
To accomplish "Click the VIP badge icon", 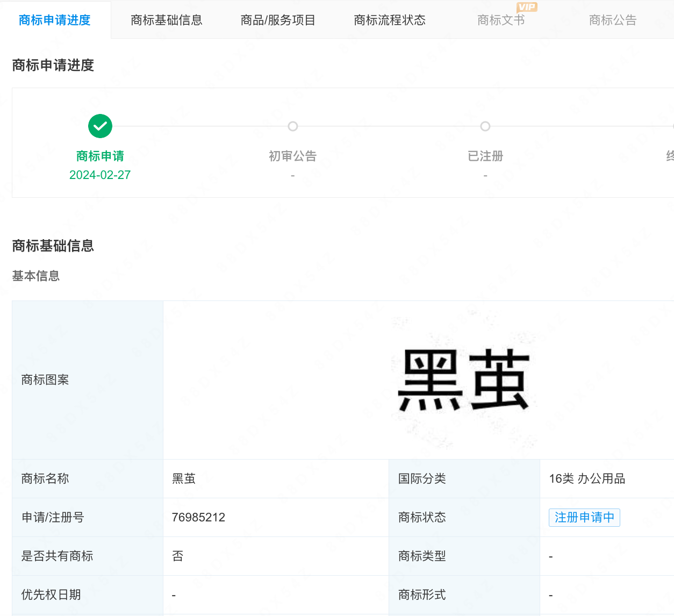I will pos(527,8).
